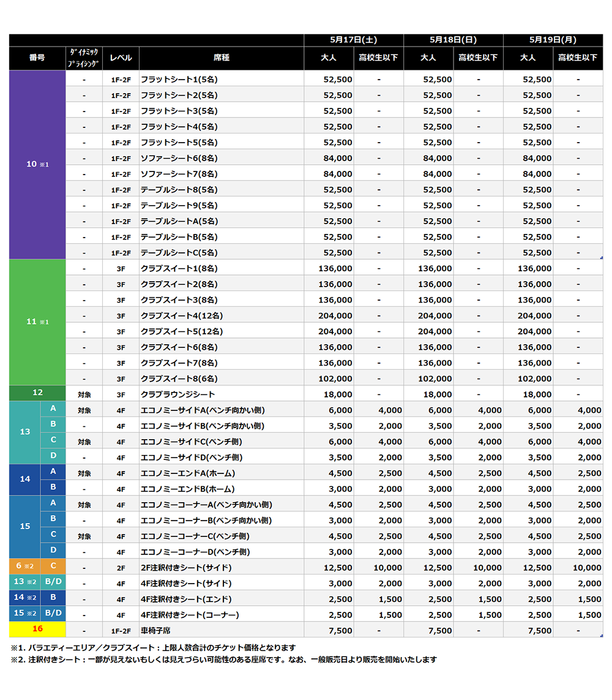
Task: Click the フラットシート1(5名) row label
Action: [179, 80]
